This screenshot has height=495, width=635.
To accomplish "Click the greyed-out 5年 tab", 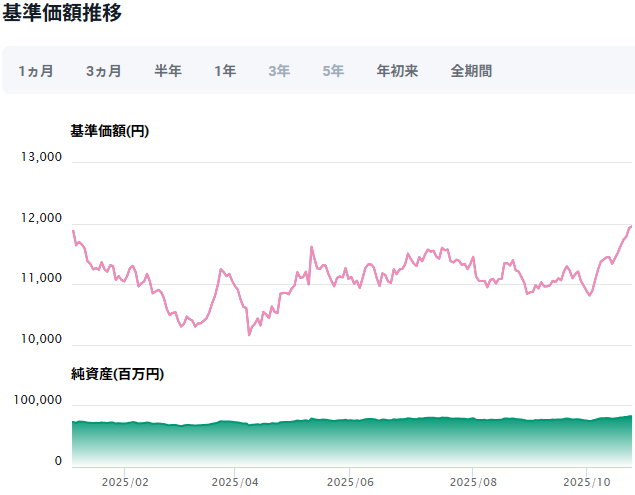I will (x=333, y=71).
